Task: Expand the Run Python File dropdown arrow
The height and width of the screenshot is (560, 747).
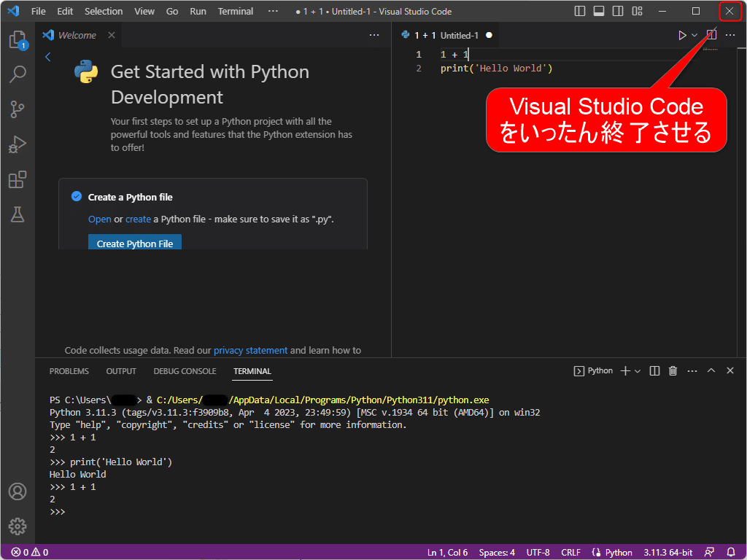Action: [x=694, y=35]
